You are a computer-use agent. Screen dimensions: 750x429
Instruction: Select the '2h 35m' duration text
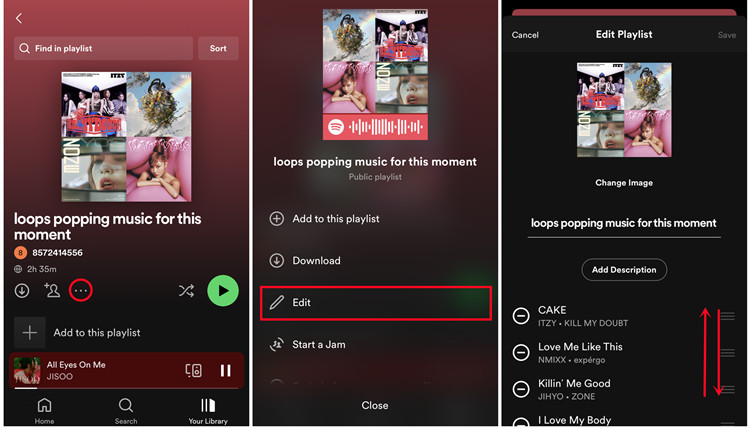pos(42,269)
